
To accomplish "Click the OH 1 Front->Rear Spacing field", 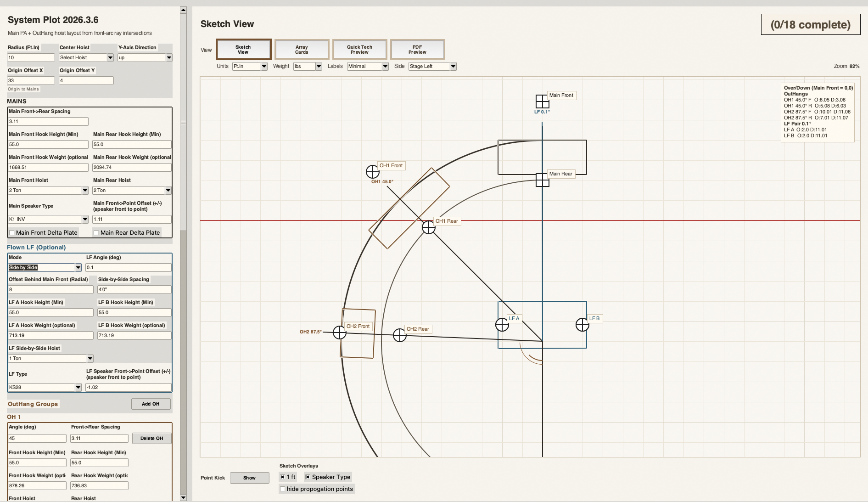I will pyautogui.click(x=99, y=438).
